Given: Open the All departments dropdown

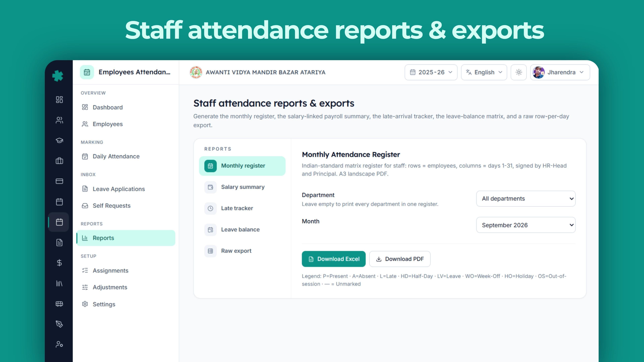Looking at the screenshot, I should 526,199.
